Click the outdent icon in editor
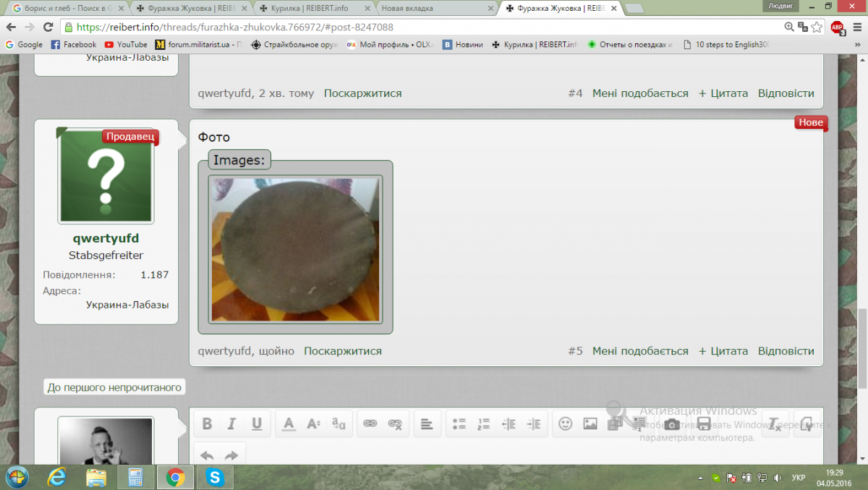Screen dimensions: 868x490 pos(509,424)
